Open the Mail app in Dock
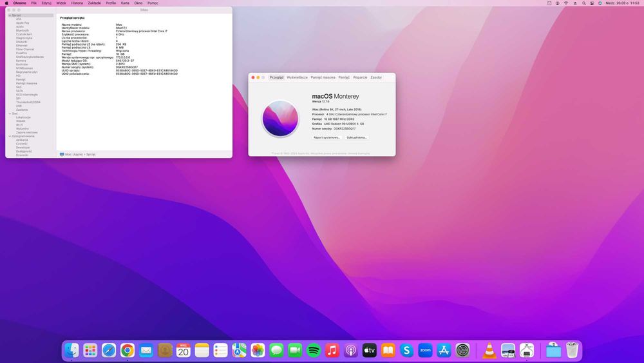644x363 pixels. [146, 350]
